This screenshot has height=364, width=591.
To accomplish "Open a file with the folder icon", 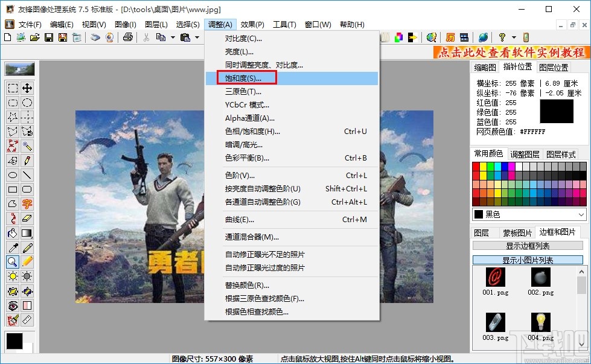I will (34, 37).
